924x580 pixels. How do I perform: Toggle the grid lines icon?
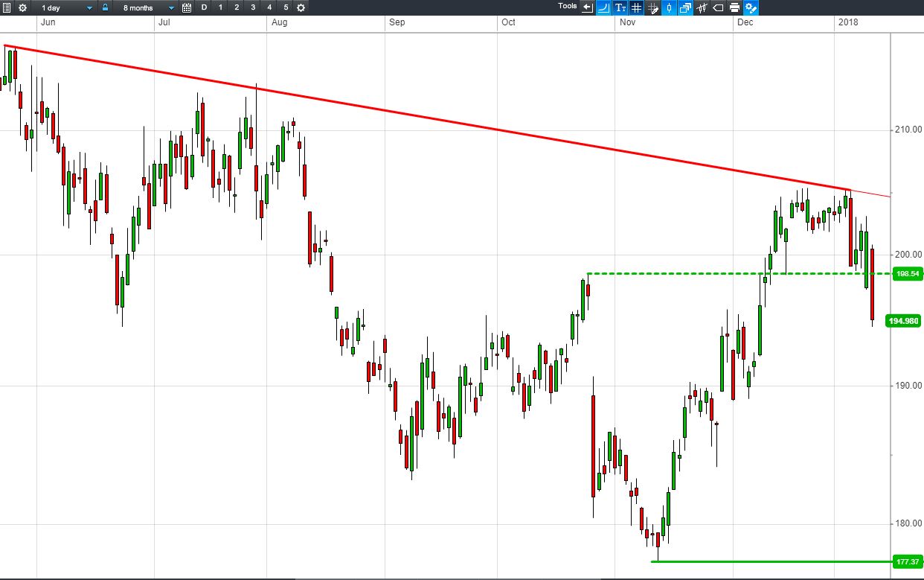point(636,7)
